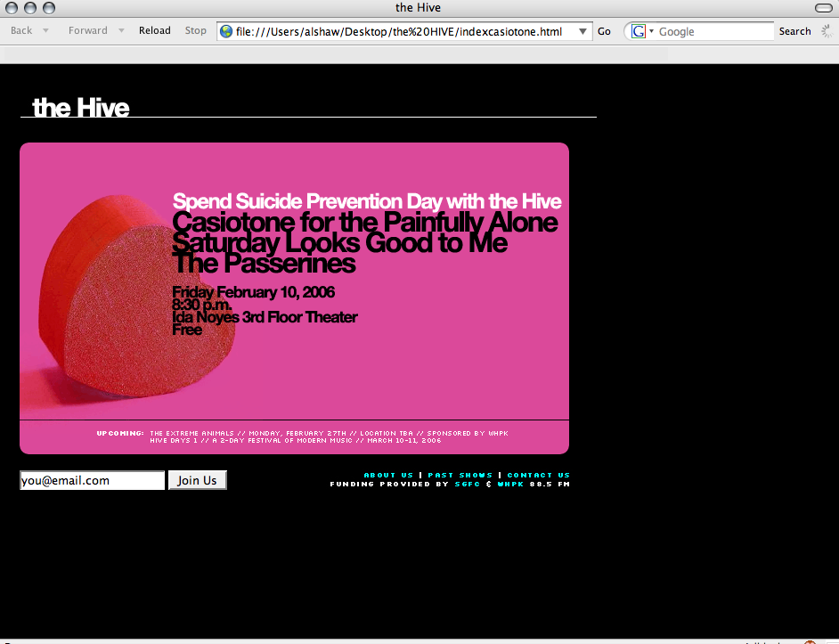839x644 pixels.
Task: Click the Extreme Animals upcoming show line
Action: tap(329, 433)
